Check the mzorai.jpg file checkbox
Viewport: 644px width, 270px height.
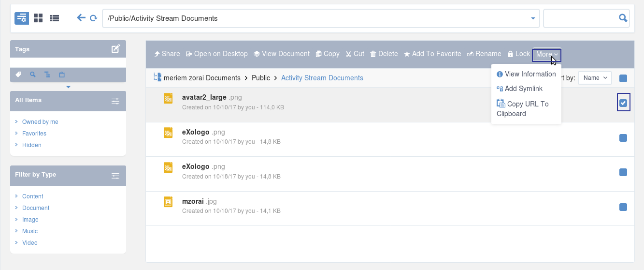pos(623,208)
